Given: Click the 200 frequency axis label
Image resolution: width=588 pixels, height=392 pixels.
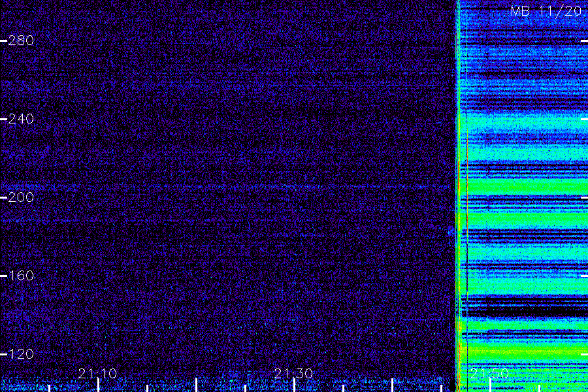Looking at the screenshot, I should point(21,197).
